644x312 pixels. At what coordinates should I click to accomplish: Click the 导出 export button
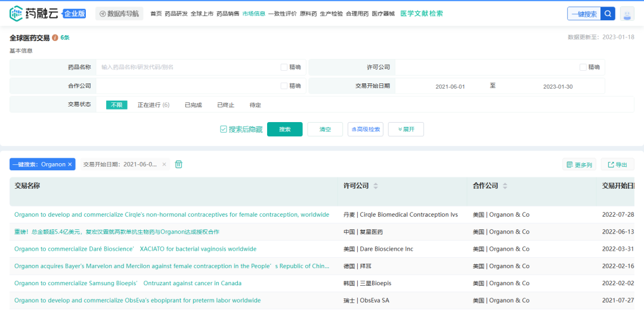click(x=617, y=165)
